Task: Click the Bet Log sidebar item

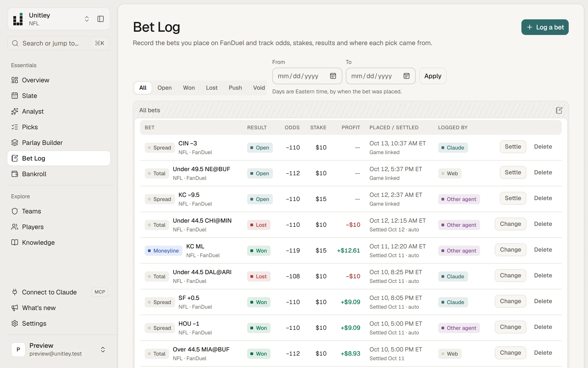Action: 59,158
